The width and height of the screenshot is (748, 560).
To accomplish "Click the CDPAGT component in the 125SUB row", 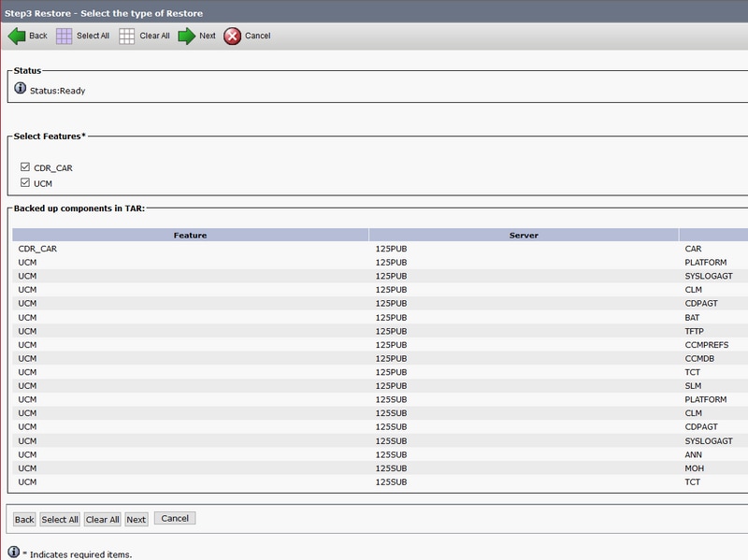I will [701, 427].
